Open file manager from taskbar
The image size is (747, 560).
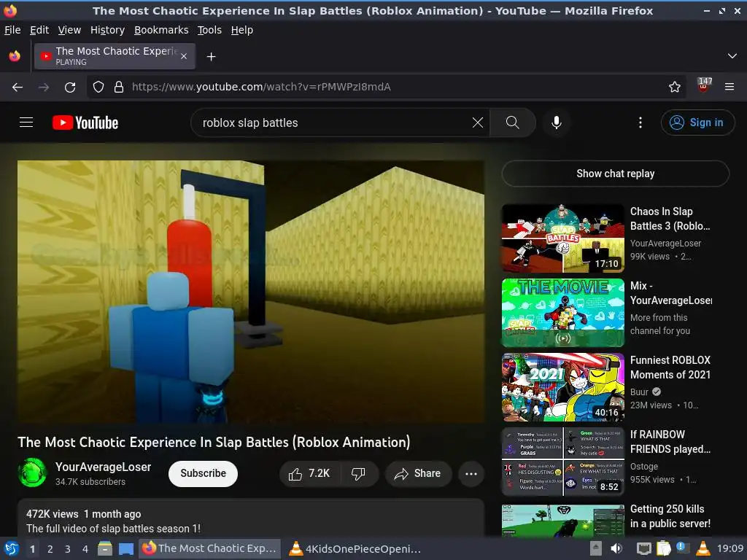pyautogui.click(x=105, y=548)
